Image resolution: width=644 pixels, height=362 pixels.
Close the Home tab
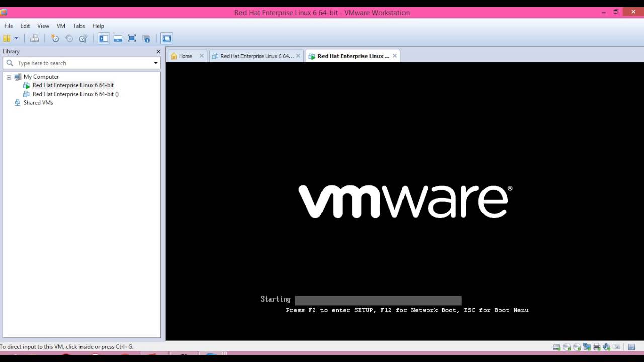pyautogui.click(x=202, y=56)
